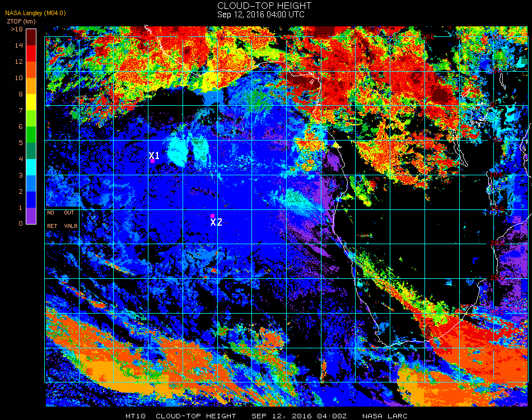Viewport: 532px width, 420px height.
Task: Select the dark red >18 km legend swatch
Action: (x=31, y=37)
